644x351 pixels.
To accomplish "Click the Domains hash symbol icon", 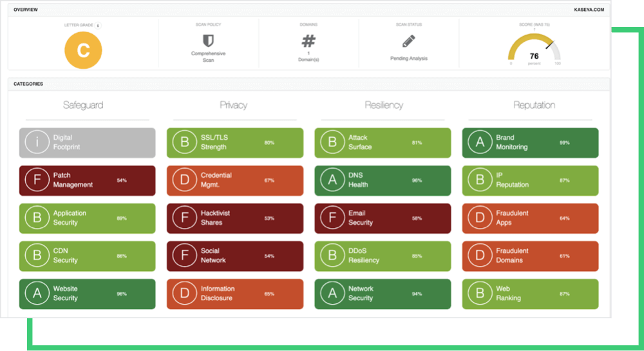I will click(308, 41).
